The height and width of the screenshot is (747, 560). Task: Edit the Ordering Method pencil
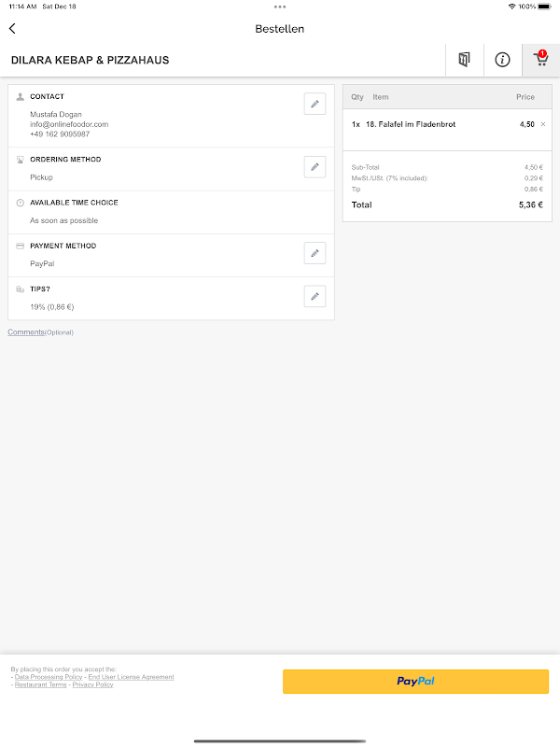tap(315, 166)
